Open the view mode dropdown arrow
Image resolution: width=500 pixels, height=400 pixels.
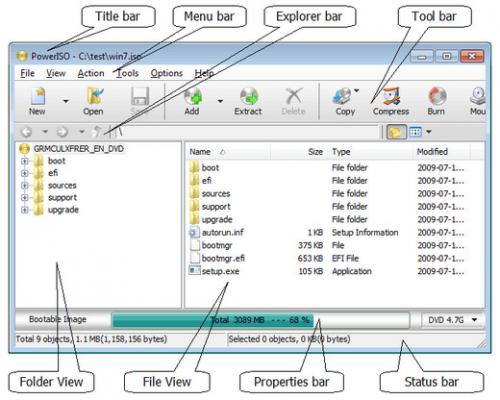coord(429,132)
